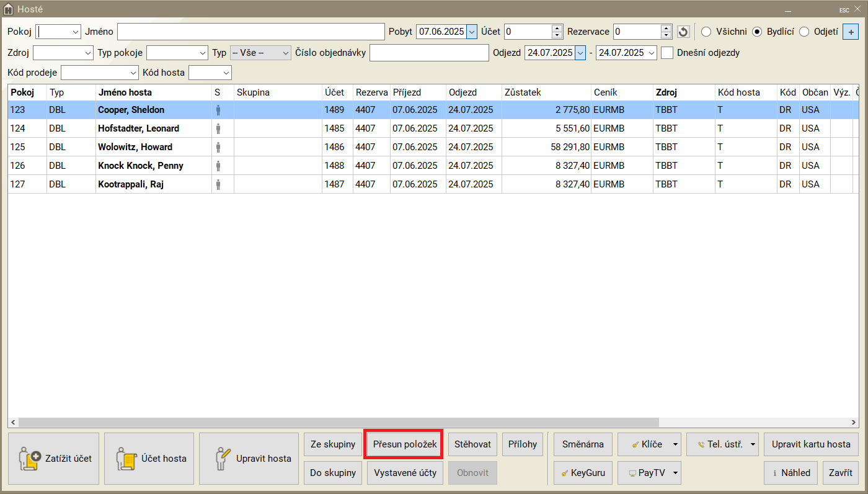Click the Přesun položek button
Image resolution: width=868 pixels, height=494 pixels.
[x=403, y=444]
